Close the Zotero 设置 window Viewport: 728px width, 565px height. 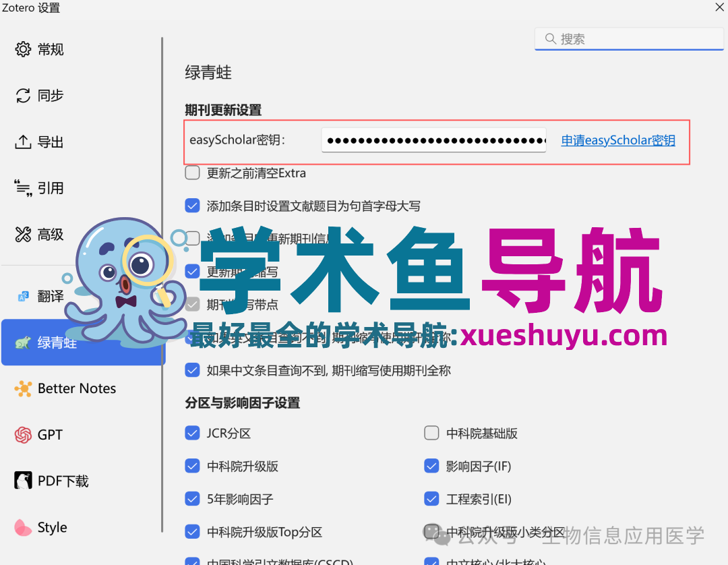719,7
